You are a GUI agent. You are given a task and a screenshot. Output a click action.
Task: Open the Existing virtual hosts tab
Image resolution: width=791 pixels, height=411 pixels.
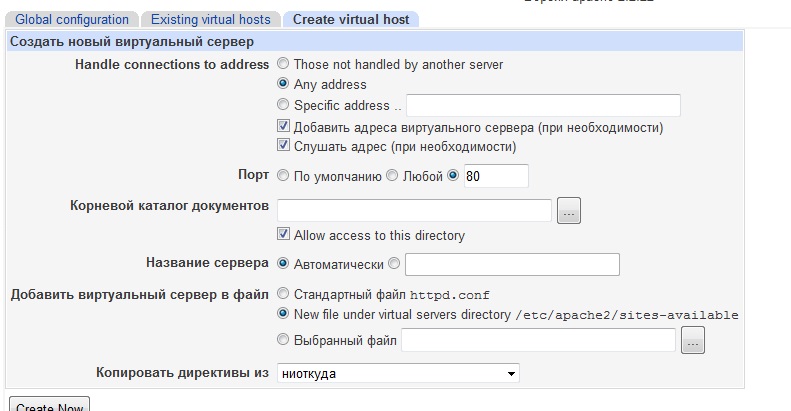[210, 19]
